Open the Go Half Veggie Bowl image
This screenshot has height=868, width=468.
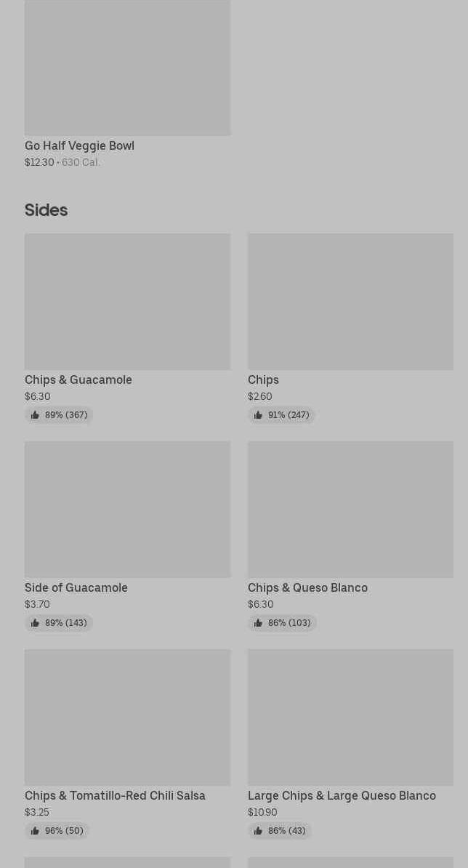point(127,68)
